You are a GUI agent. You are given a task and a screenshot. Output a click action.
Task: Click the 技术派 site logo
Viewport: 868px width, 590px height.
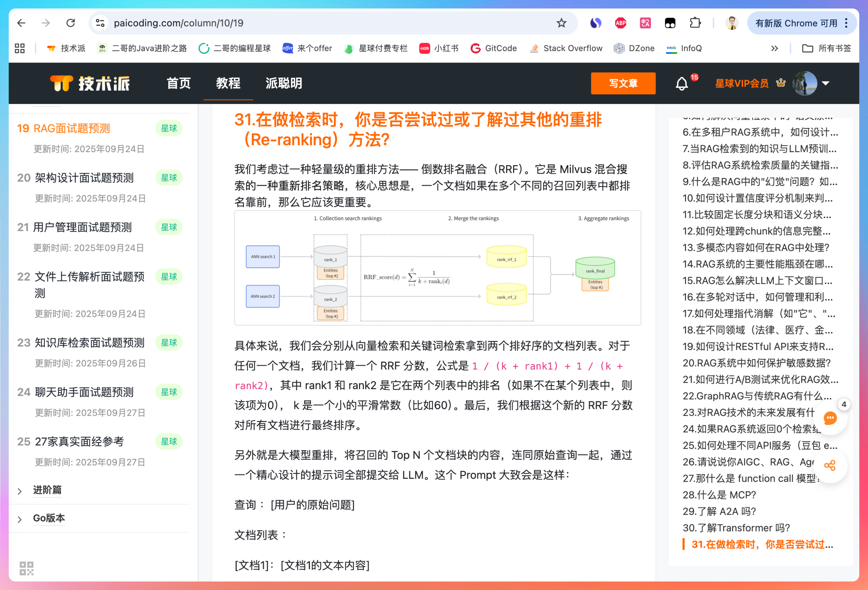tap(90, 83)
